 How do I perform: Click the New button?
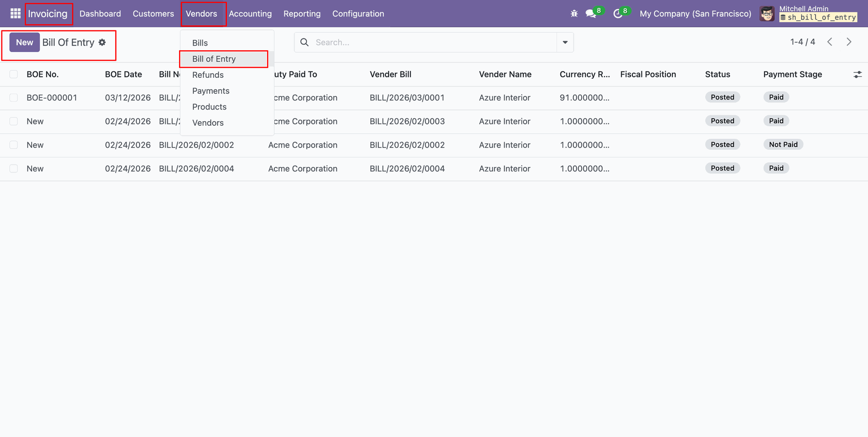click(x=24, y=42)
